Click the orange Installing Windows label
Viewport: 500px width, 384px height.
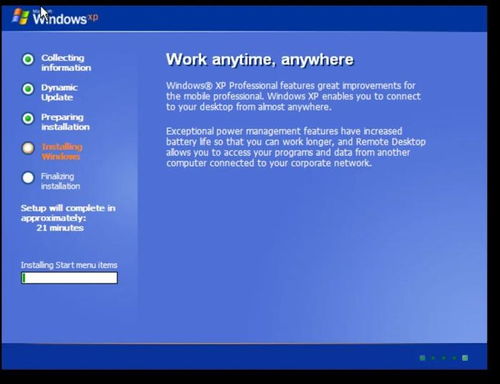(x=62, y=152)
